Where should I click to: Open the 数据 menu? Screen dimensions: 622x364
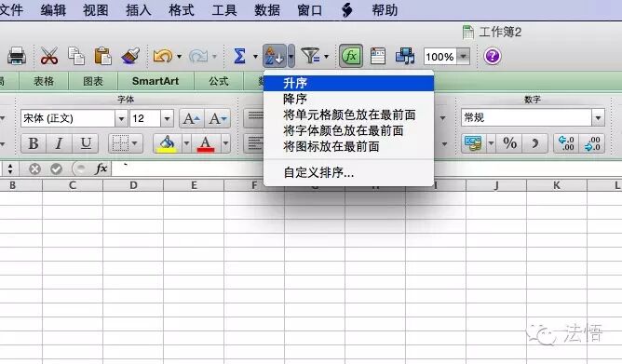(267, 10)
